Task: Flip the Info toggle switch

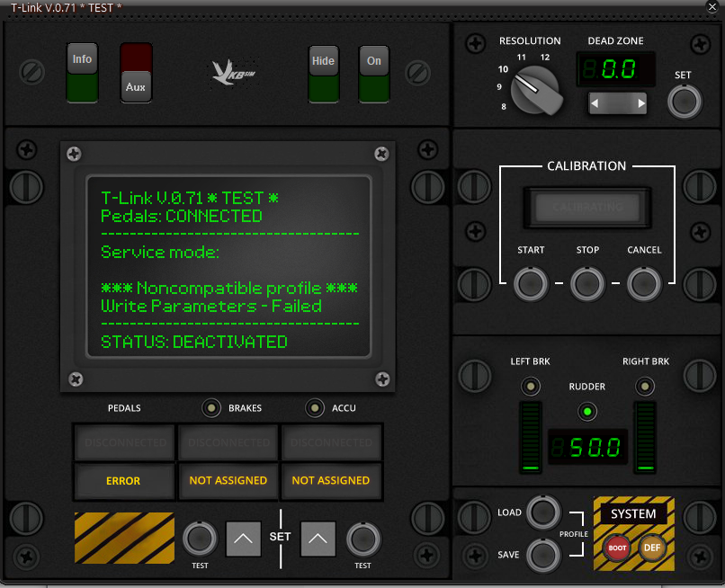Action: [82, 73]
